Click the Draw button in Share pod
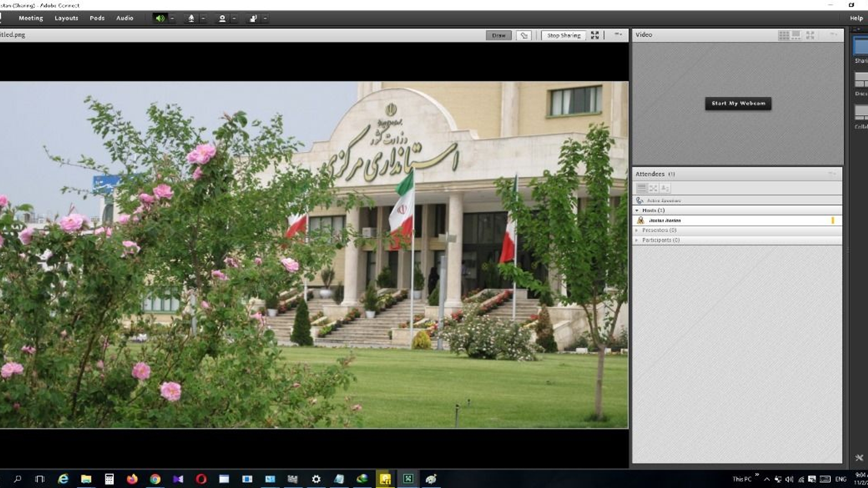868x488 pixels. (x=499, y=35)
